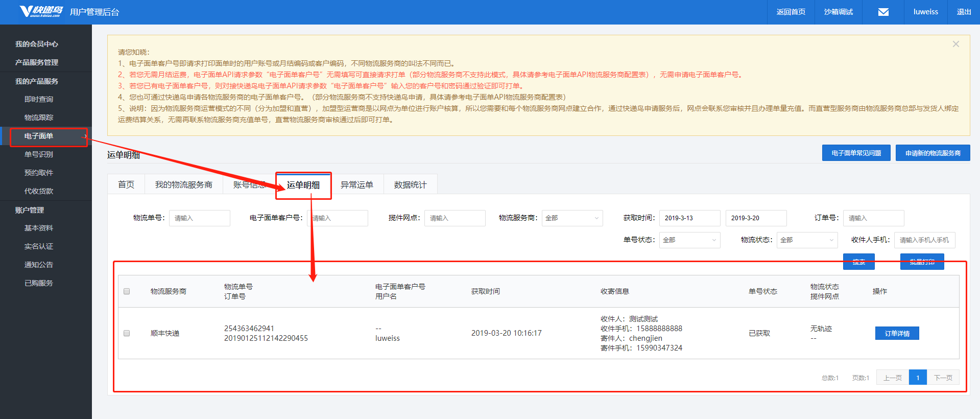
Task: Close the yellow notice banner
Action: pyautogui.click(x=955, y=44)
